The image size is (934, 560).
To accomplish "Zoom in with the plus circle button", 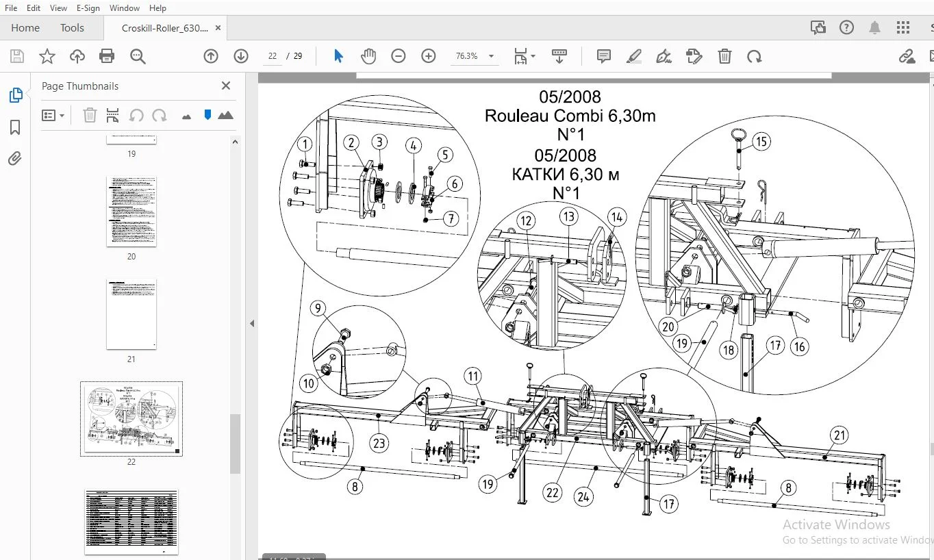I will pyautogui.click(x=429, y=56).
